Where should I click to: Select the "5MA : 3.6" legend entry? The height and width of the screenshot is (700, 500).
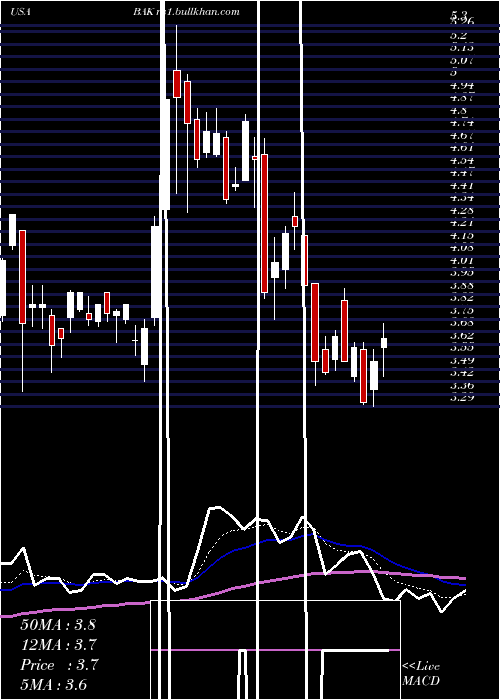coord(54,684)
